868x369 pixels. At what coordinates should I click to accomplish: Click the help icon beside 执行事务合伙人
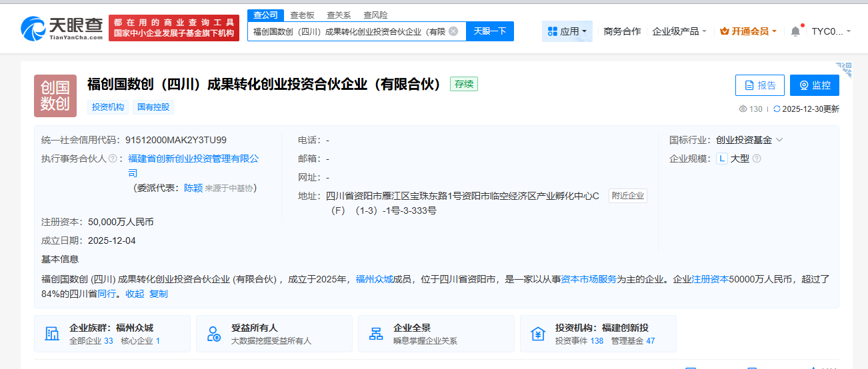click(113, 159)
